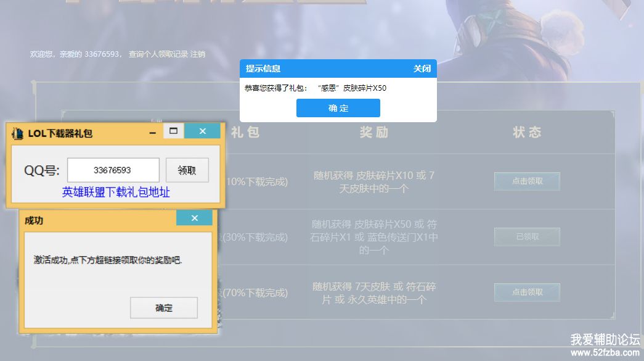Image resolution: width=644 pixels, height=361 pixels.
Task: Click the 欢迎您，亲爱的 33676593 greeting text
Action: click(76, 54)
